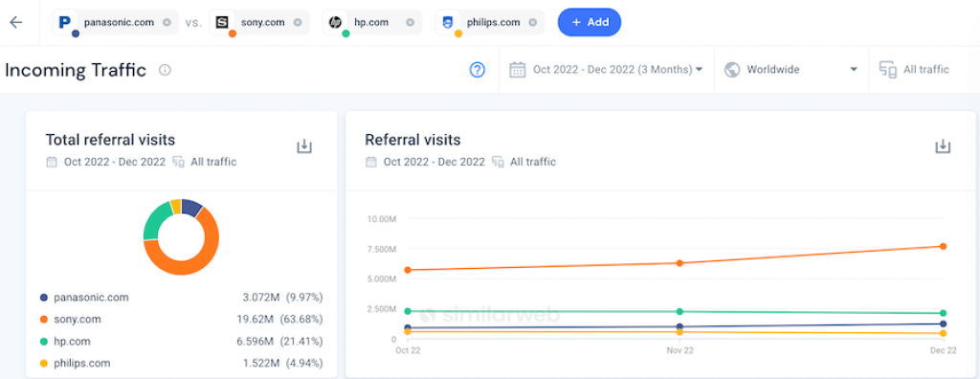The height and width of the screenshot is (379, 980).
Task: Remove sony.com from the comparison
Action: [x=298, y=23]
